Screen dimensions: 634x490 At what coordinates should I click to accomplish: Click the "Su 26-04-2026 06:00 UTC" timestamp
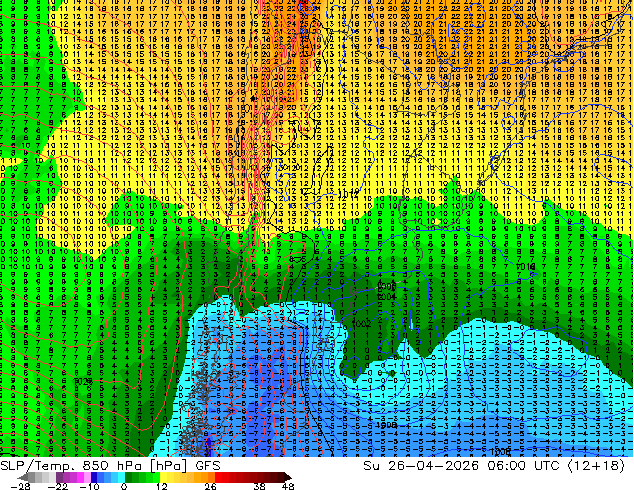[x=461, y=466]
